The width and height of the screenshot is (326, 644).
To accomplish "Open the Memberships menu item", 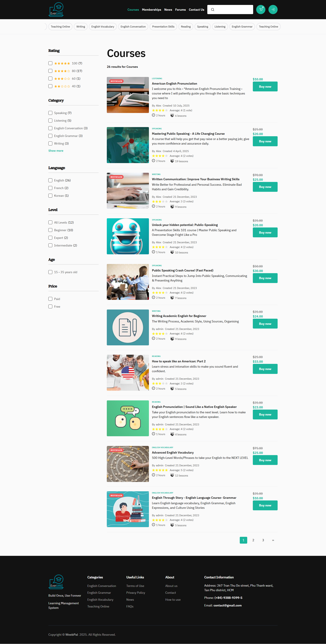I will pyautogui.click(x=151, y=10).
